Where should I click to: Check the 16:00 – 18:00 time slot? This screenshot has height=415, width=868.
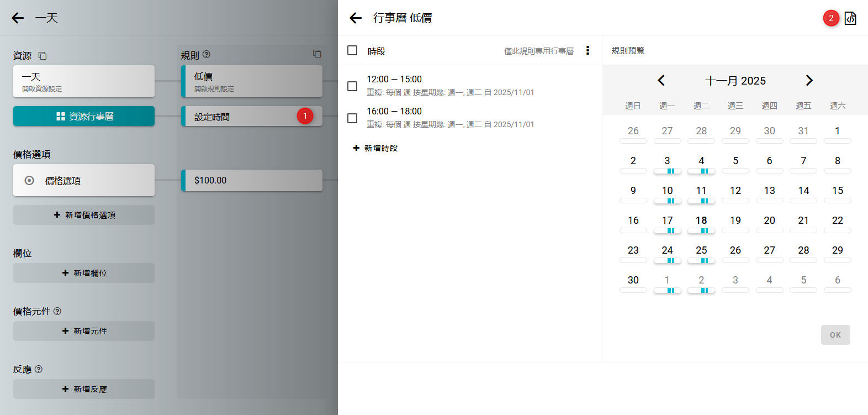pyautogui.click(x=352, y=118)
